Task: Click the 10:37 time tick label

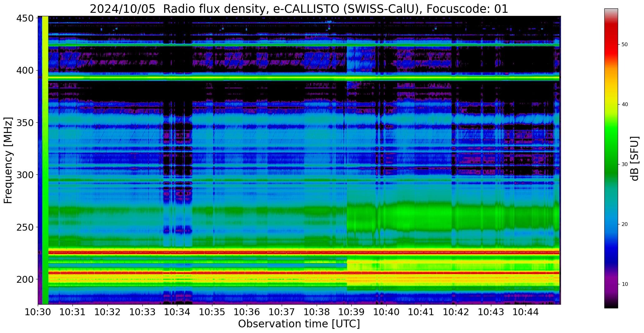Action: coord(282,312)
